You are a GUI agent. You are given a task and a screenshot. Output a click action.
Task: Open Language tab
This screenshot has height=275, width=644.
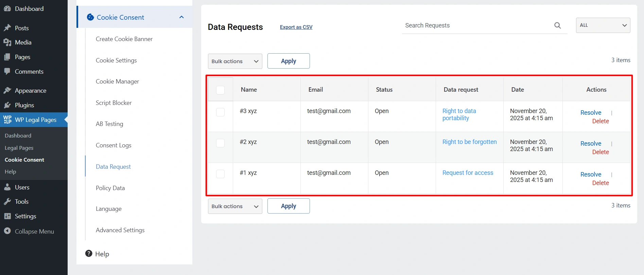coord(108,209)
